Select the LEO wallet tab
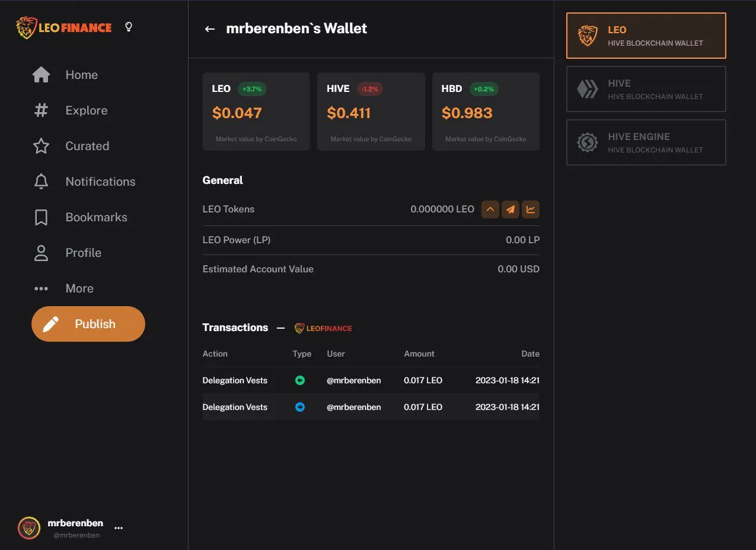This screenshot has height=550, width=756. click(646, 36)
